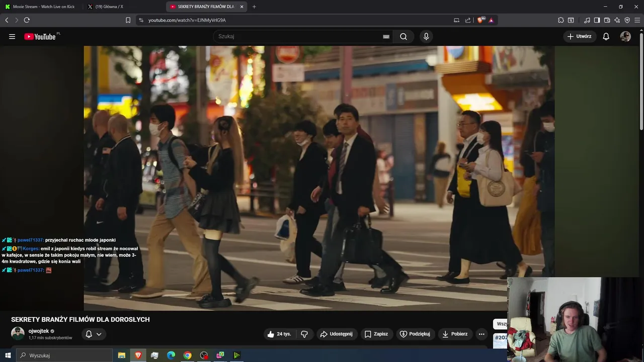
Task: Open Brave Shields lion icon
Action: 480,20
